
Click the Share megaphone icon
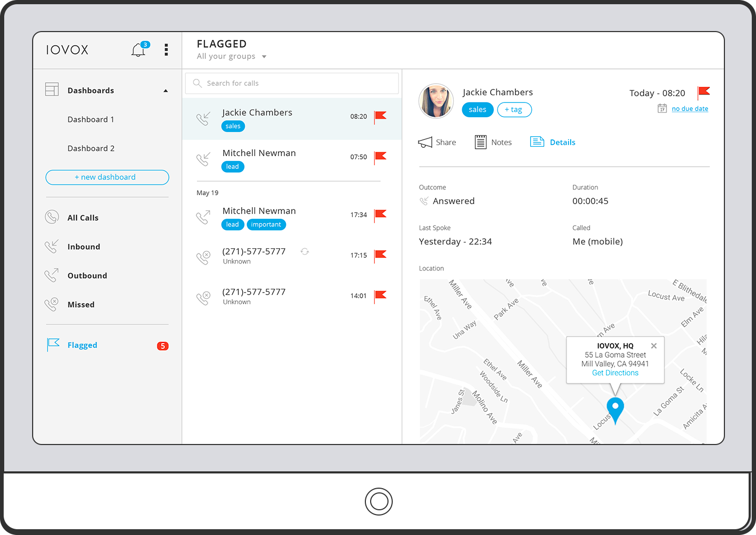click(x=425, y=142)
